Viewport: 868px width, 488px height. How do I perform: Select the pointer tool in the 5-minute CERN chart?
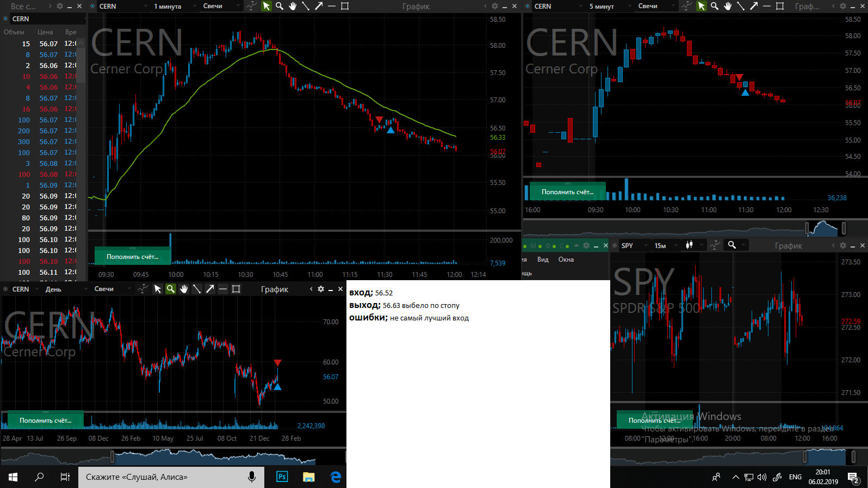tap(701, 6)
